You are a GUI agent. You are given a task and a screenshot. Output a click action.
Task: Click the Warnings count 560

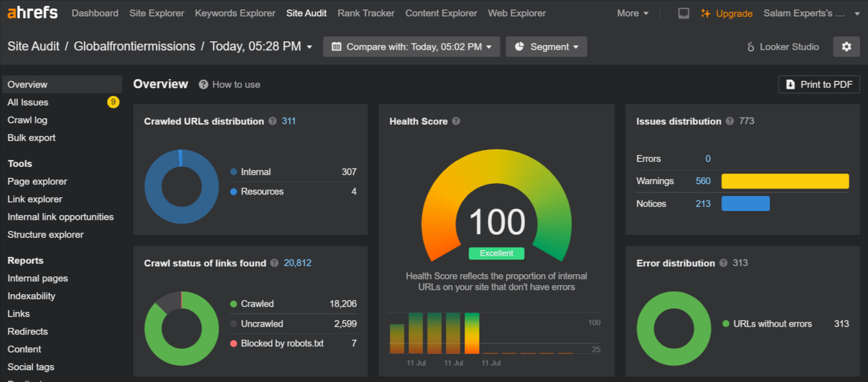(x=703, y=181)
